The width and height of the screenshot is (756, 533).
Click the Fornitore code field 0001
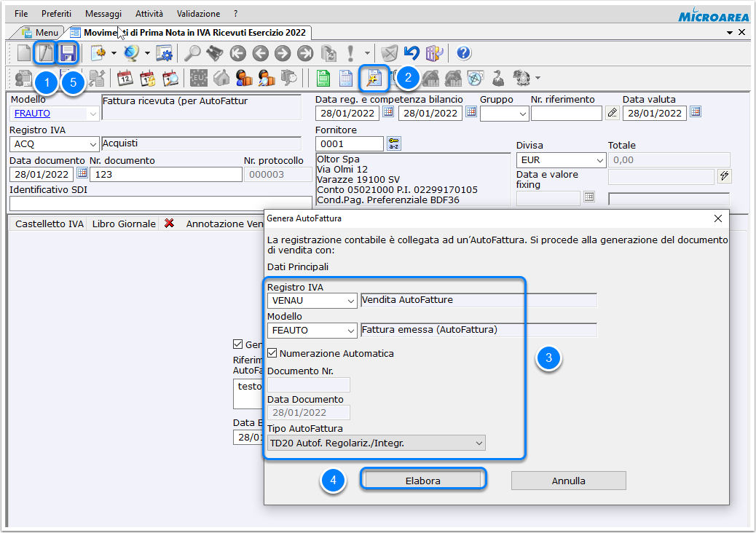point(350,143)
